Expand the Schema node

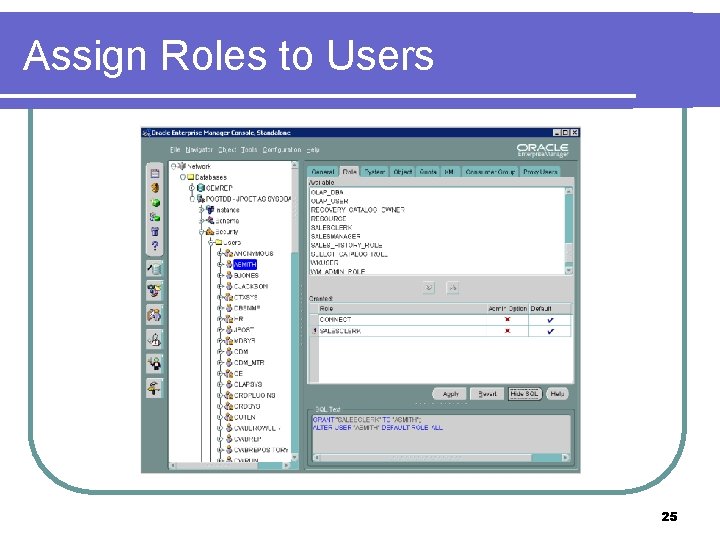(x=201, y=221)
